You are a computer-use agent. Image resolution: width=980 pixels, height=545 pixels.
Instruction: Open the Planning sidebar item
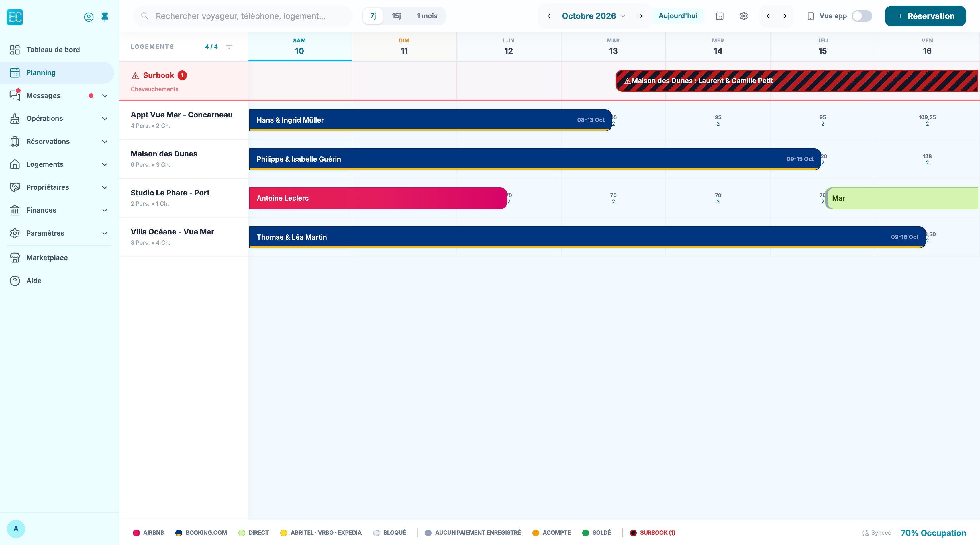[x=57, y=73]
